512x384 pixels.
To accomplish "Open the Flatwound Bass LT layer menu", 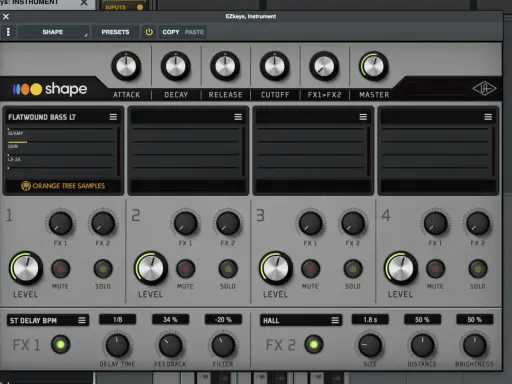I will 113,117.
